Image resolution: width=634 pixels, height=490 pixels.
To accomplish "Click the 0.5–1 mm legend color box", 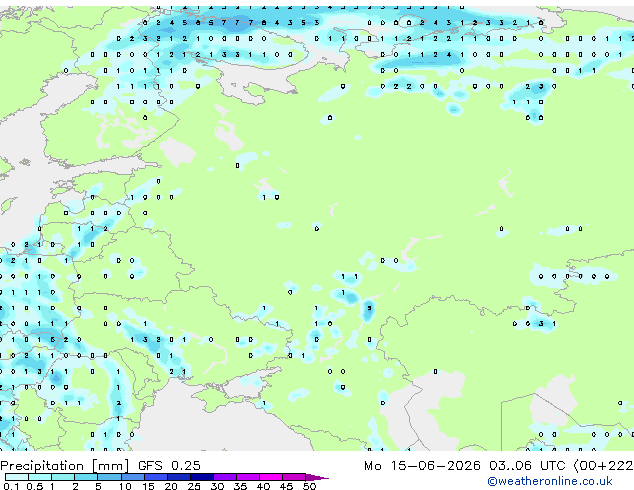I will pyautogui.click(x=40, y=477).
